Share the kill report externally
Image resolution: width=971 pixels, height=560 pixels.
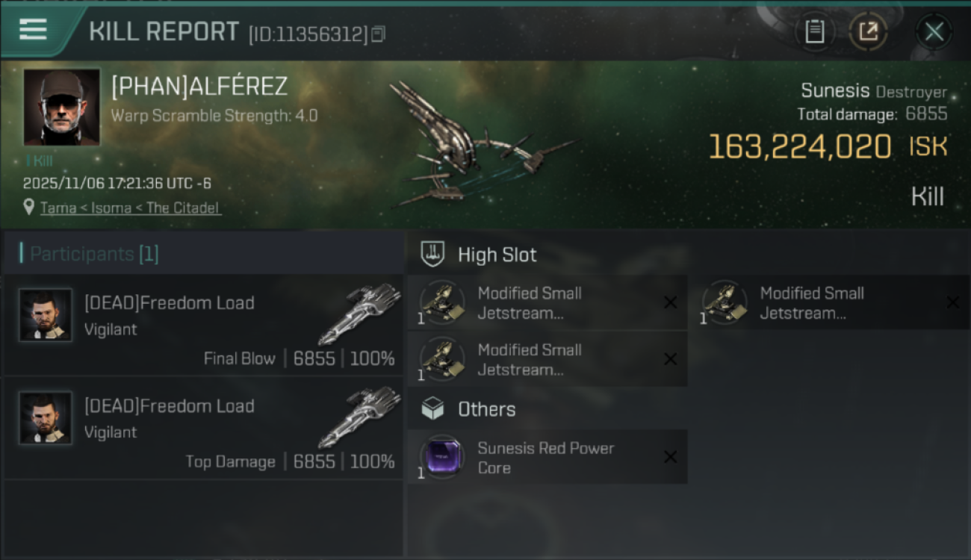click(x=868, y=32)
